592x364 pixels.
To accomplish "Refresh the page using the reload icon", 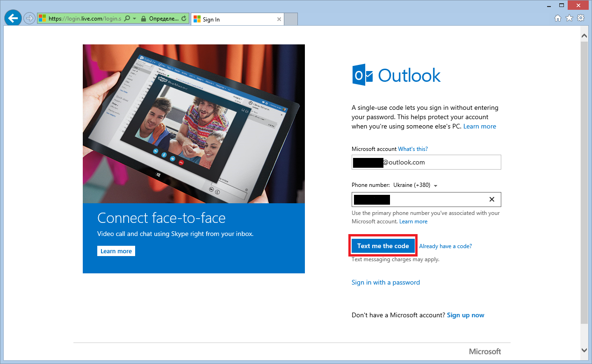I will tap(184, 19).
